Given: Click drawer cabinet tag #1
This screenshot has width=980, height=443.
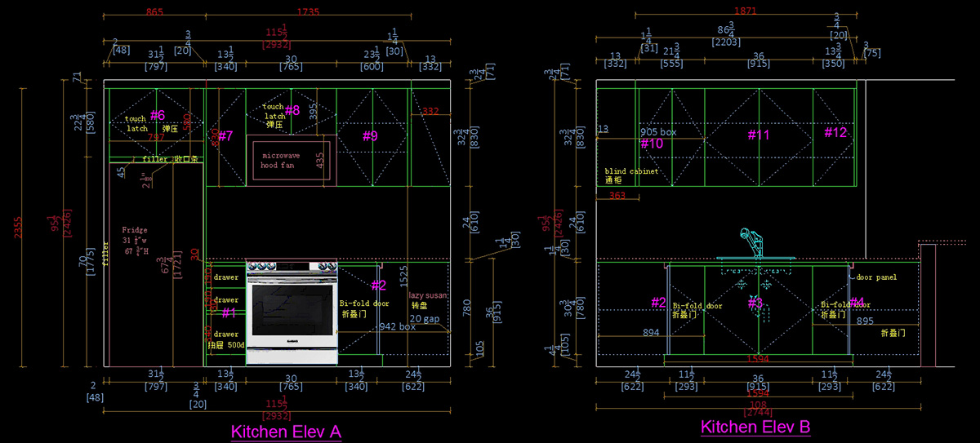Looking at the screenshot, I should [x=229, y=312].
